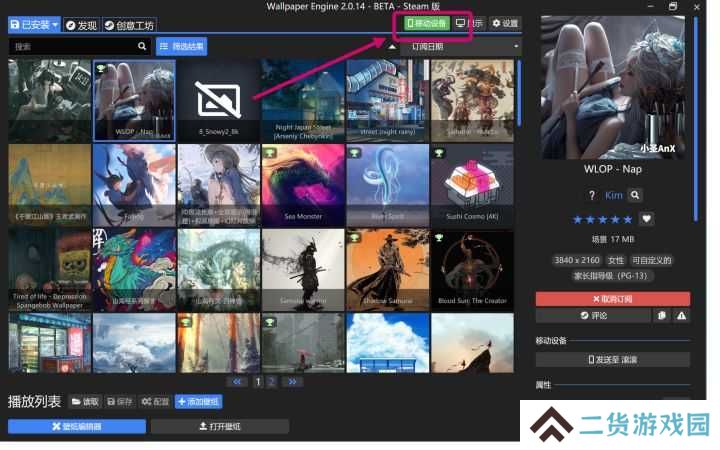Click the right sidebar blue scrollbar

[x=696, y=119]
